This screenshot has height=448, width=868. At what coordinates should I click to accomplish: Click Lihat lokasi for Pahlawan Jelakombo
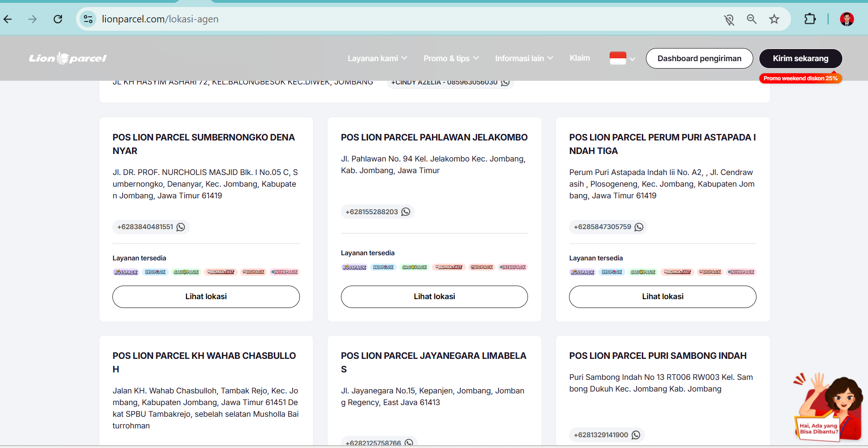click(x=434, y=297)
